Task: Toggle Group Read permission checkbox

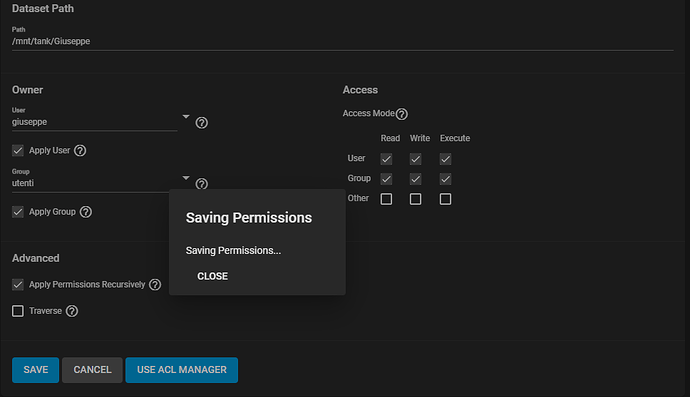Action: tap(386, 179)
